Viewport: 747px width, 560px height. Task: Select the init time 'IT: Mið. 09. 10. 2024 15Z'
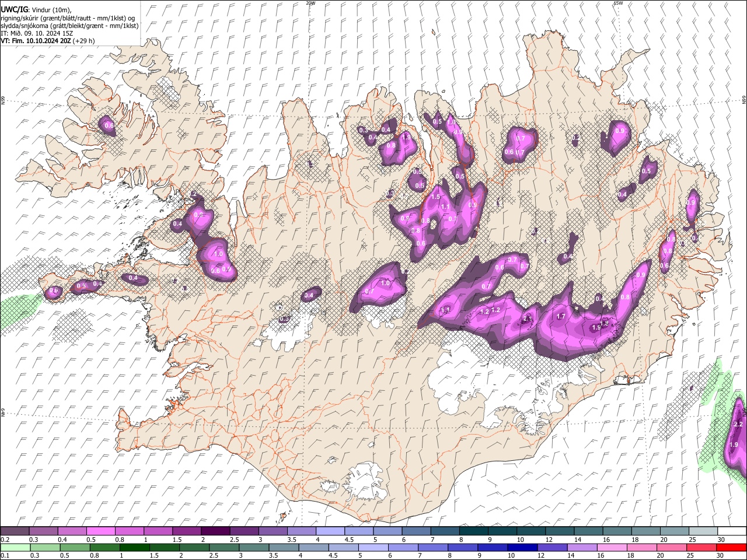point(37,33)
